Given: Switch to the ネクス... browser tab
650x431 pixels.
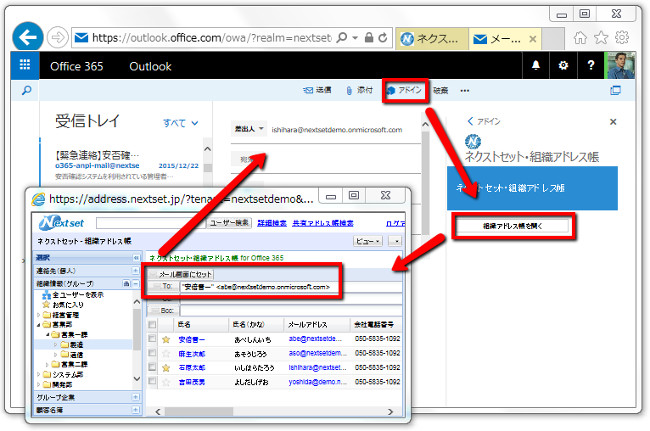Looking at the screenshot, I should tap(432, 39).
